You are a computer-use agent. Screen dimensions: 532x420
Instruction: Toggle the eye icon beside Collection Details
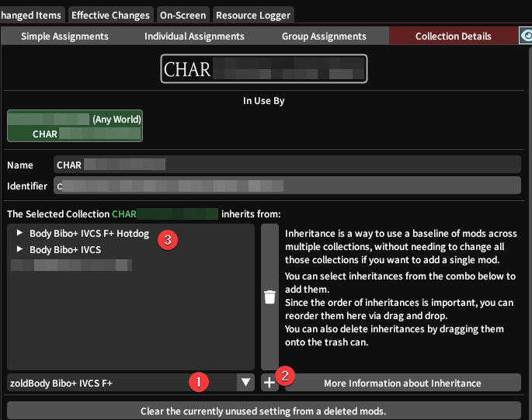point(526,36)
